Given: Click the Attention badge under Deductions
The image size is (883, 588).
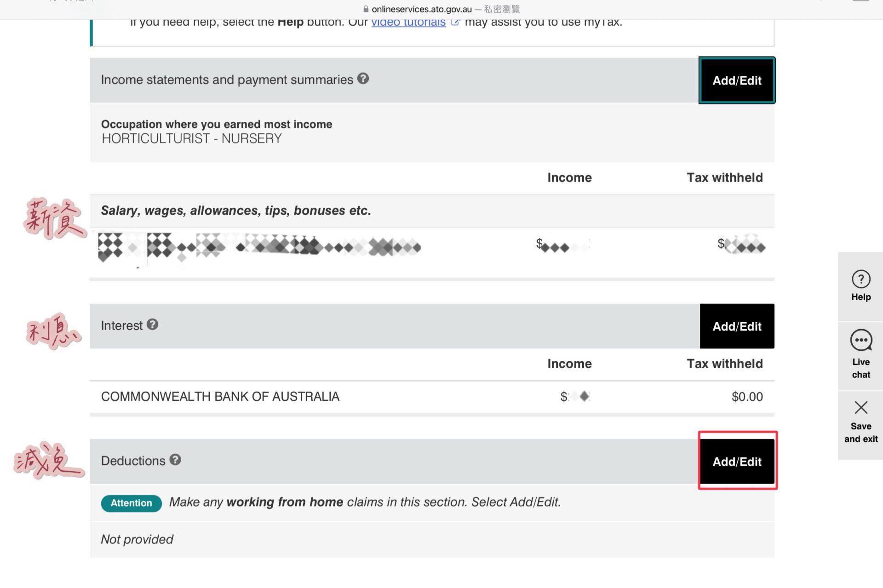Looking at the screenshot, I should (131, 503).
